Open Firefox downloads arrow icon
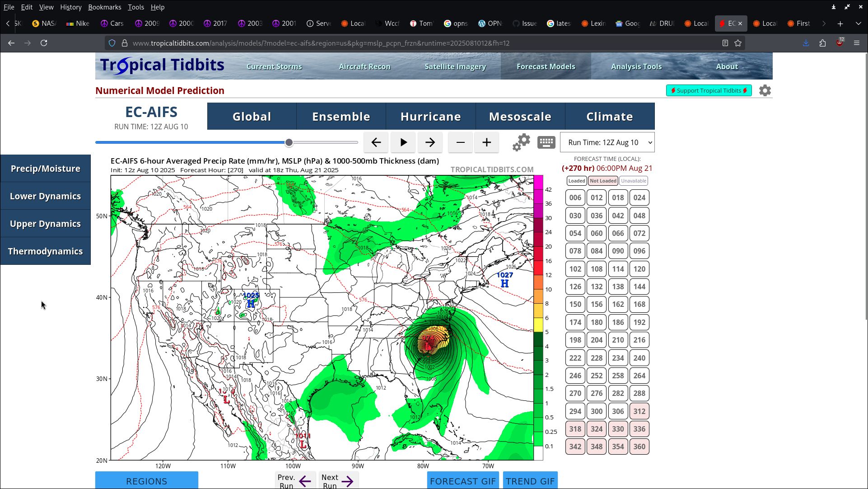 click(x=806, y=43)
